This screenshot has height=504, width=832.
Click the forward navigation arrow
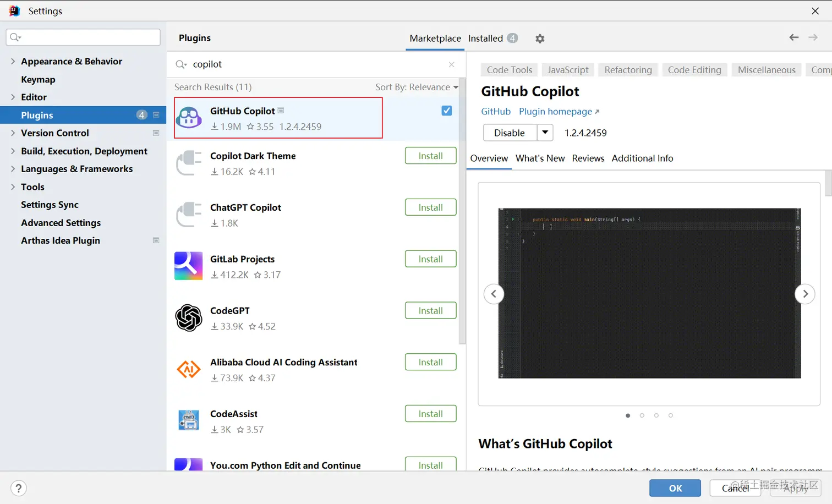coord(813,37)
